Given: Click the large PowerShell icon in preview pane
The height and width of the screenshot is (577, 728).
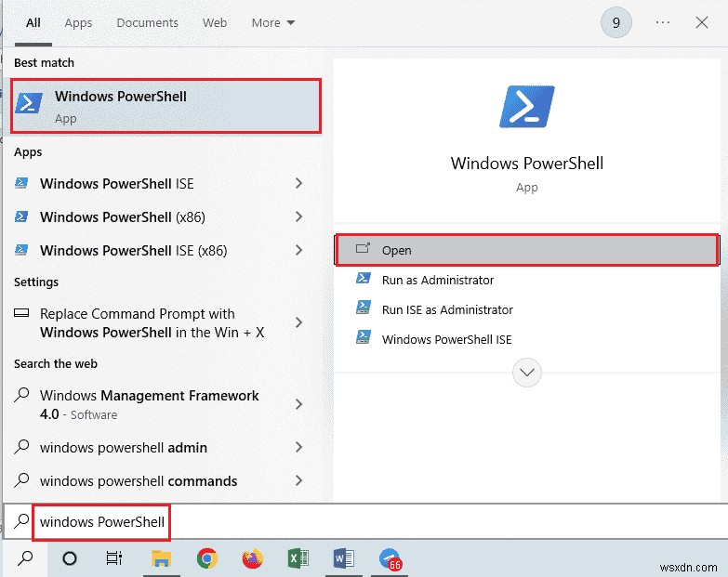Looking at the screenshot, I should pos(527,107).
